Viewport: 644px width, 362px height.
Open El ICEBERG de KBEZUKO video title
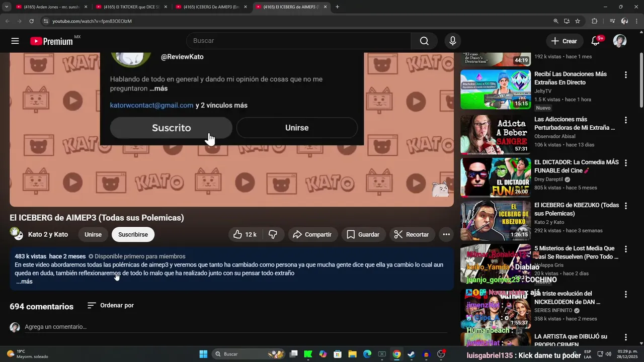[577, 209]
